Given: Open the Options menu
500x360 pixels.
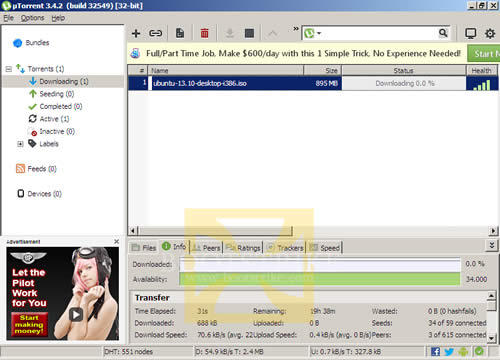Looking at the screenshot, I should click(32, 18).
